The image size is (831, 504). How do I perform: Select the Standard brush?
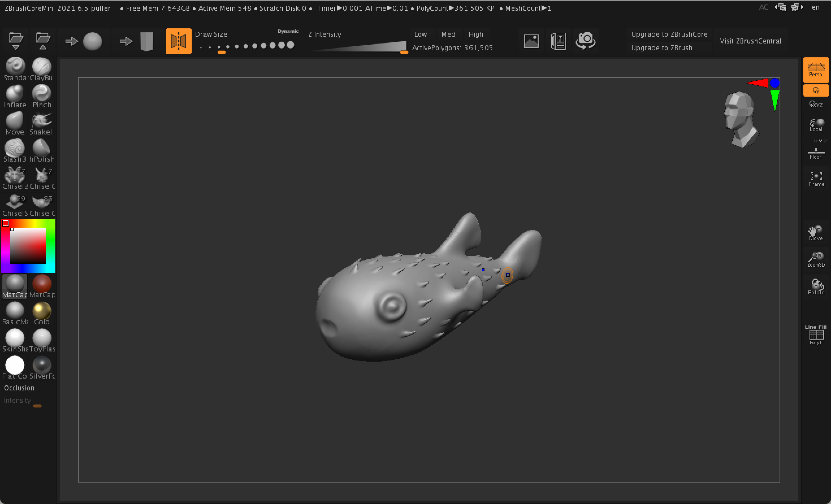[15, 69]
